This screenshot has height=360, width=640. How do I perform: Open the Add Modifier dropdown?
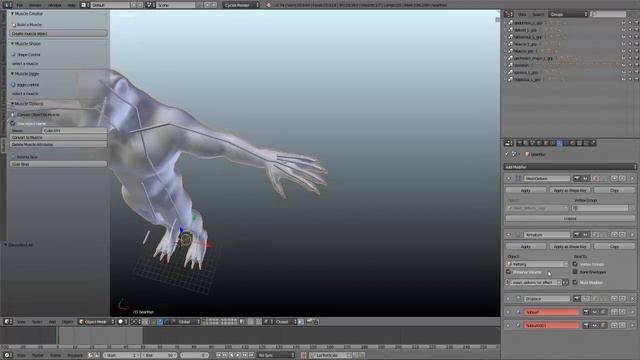click(570, 167)
